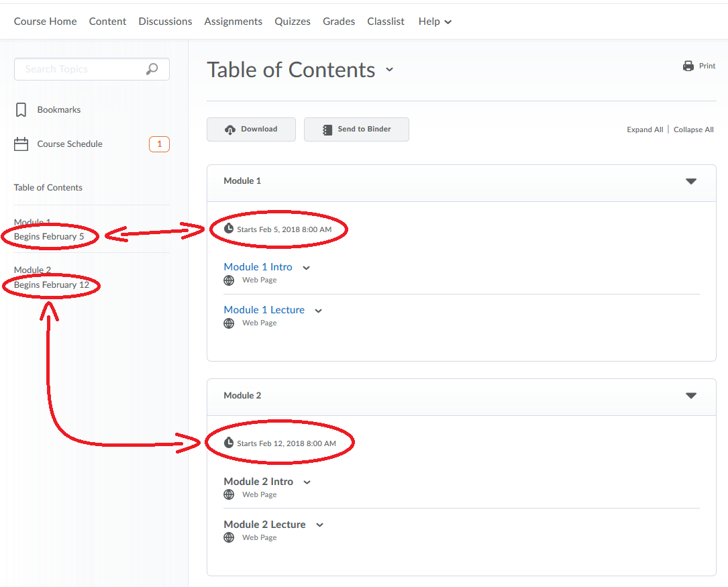Open Bookmarks from the sidebar
The image size is (728, 587).
click(58, 110)
